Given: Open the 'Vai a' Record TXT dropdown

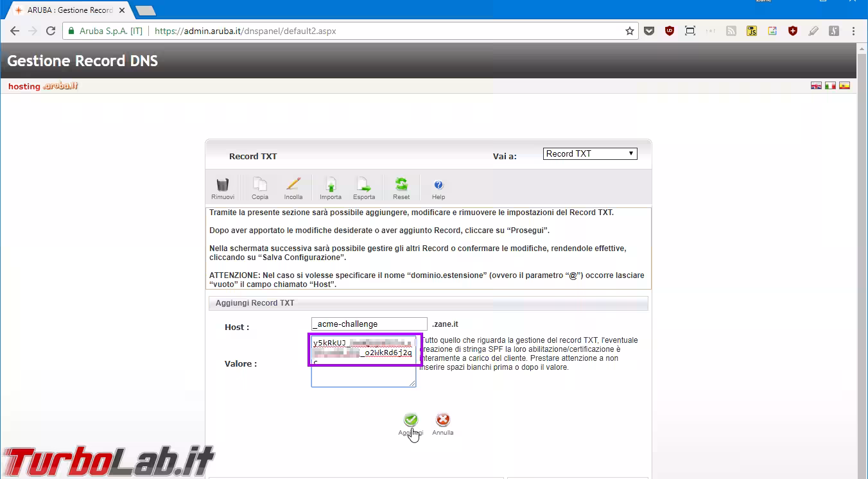Looking at the screenshot, I should (589, 154).
